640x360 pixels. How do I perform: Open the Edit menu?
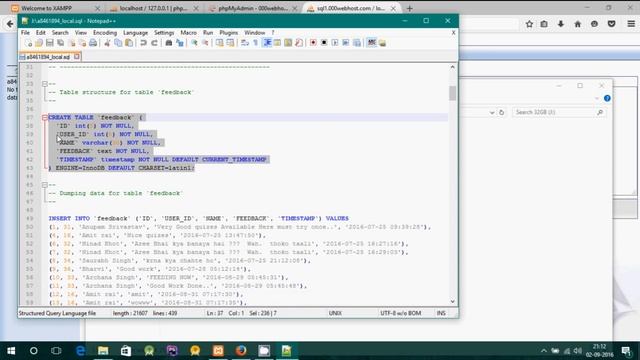40,33
